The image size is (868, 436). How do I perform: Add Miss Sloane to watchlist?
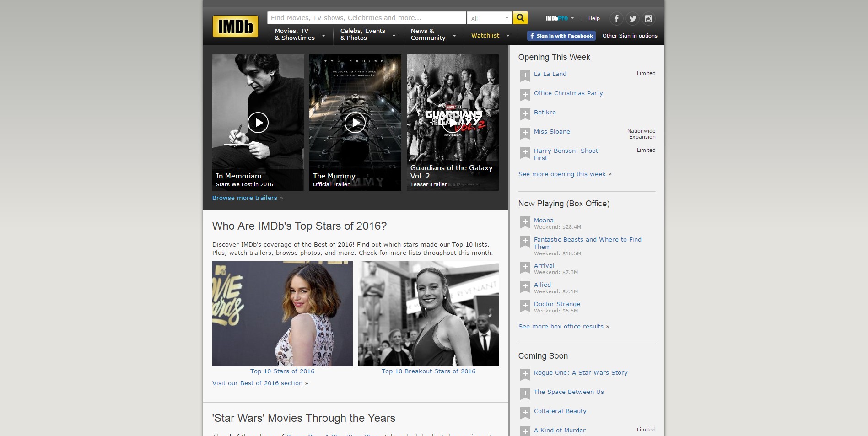tap(525, 133)
